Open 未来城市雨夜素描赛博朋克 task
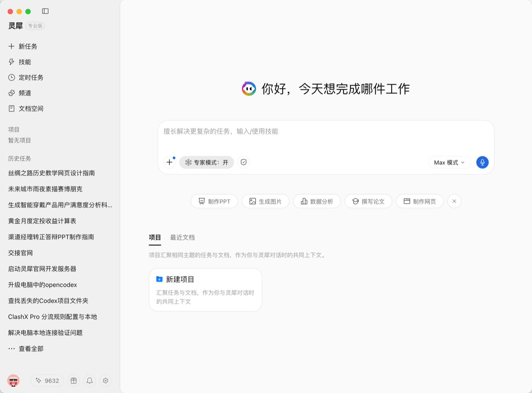Image resolution: width=532 pixels, height=393 pixels. (x=45, y=189)
